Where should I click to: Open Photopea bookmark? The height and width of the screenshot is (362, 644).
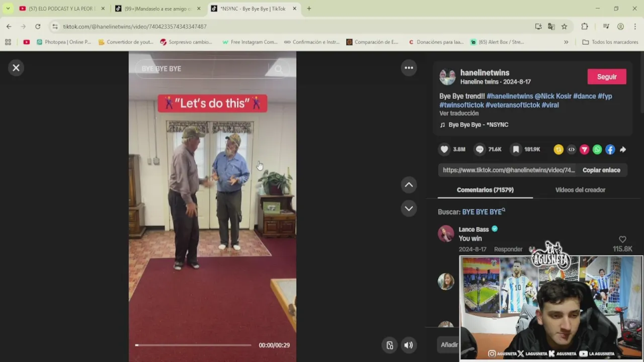(x=64, y=42)
